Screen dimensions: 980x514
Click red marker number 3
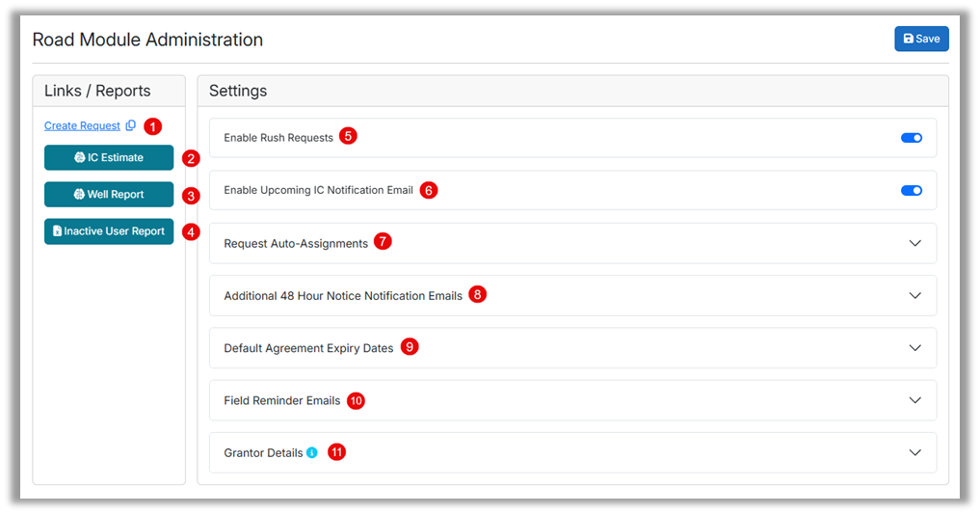(191, 196)
